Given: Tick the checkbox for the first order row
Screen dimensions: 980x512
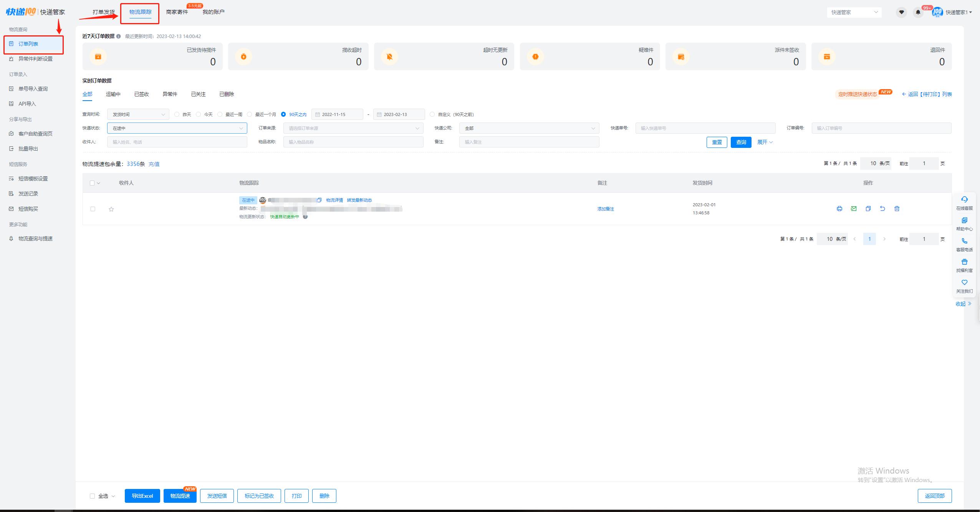Looking at the screenshot, I should coord(93,209).
